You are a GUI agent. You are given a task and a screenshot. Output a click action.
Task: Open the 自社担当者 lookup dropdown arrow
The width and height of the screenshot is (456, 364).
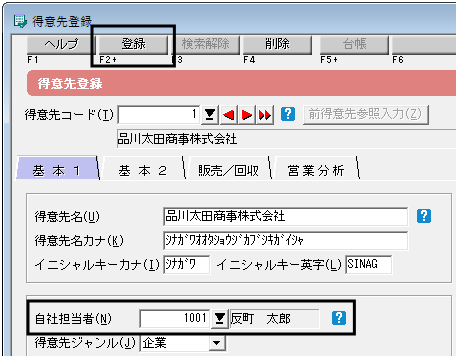point(220,319)
